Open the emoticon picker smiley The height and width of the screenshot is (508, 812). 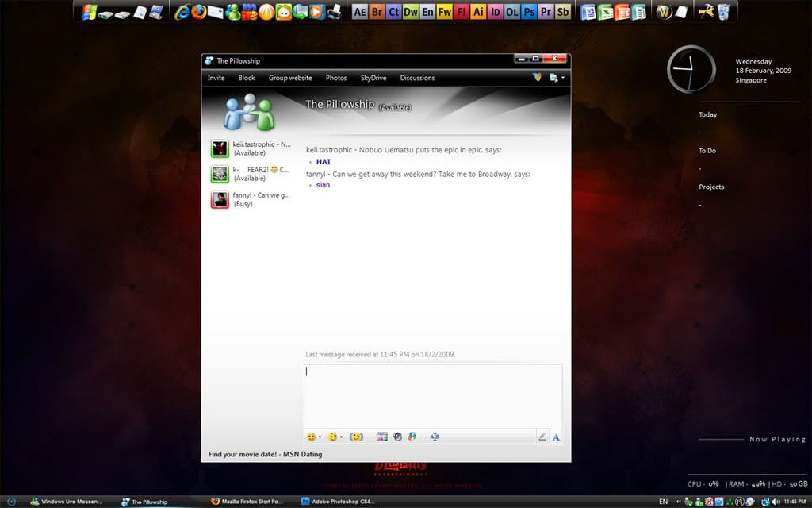(x=311, y=437)
